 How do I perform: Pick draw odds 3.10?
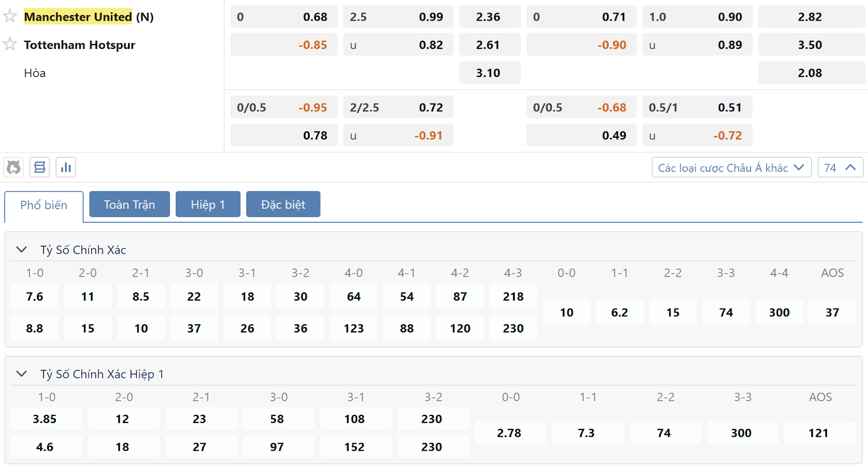pyautogui.click(x=490, y=73)
